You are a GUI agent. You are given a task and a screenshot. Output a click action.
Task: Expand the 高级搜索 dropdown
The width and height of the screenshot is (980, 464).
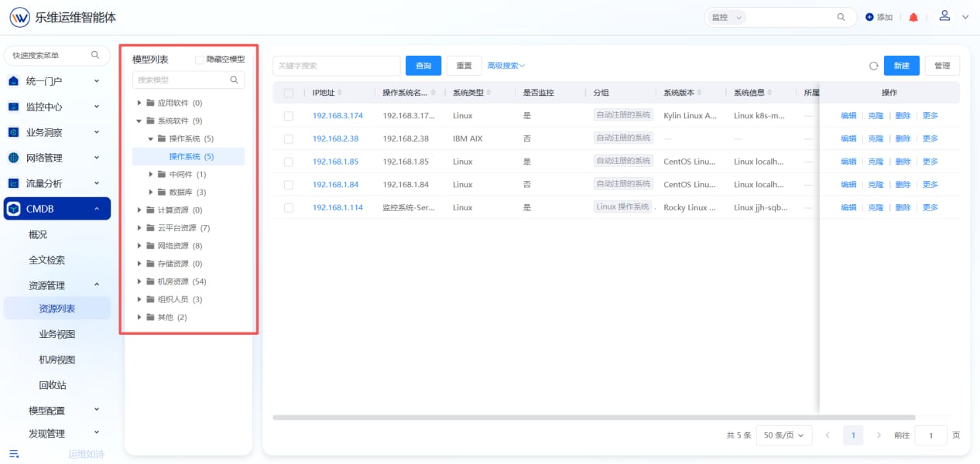(506, 66)
